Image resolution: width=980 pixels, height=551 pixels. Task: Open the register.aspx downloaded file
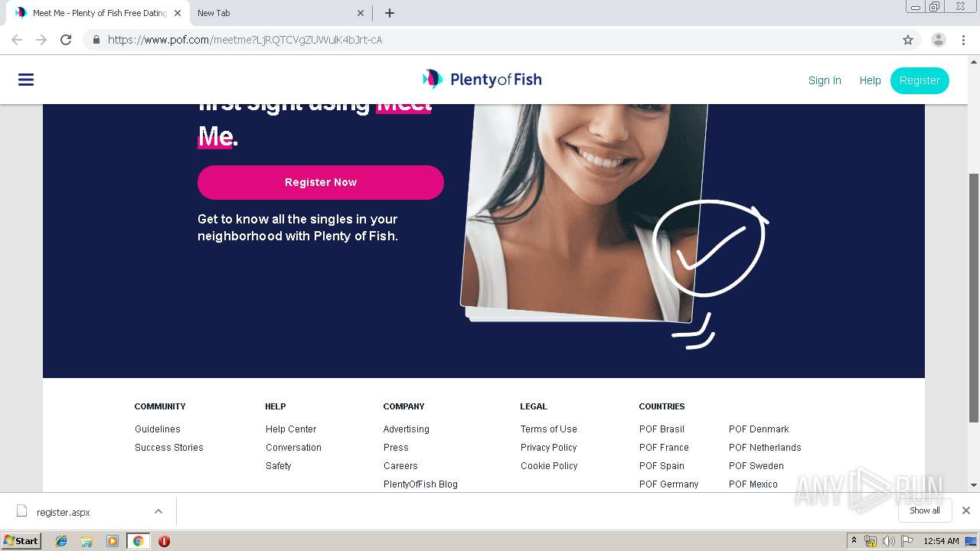63,512
